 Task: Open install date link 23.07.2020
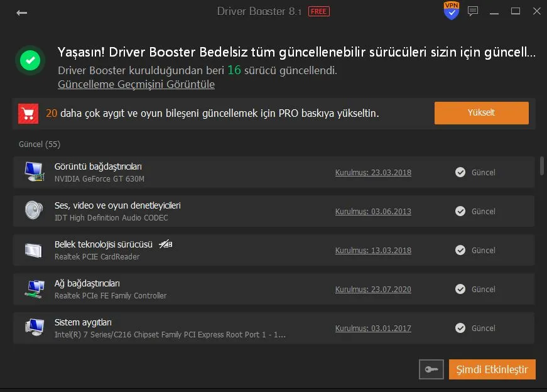coord(373,290)
